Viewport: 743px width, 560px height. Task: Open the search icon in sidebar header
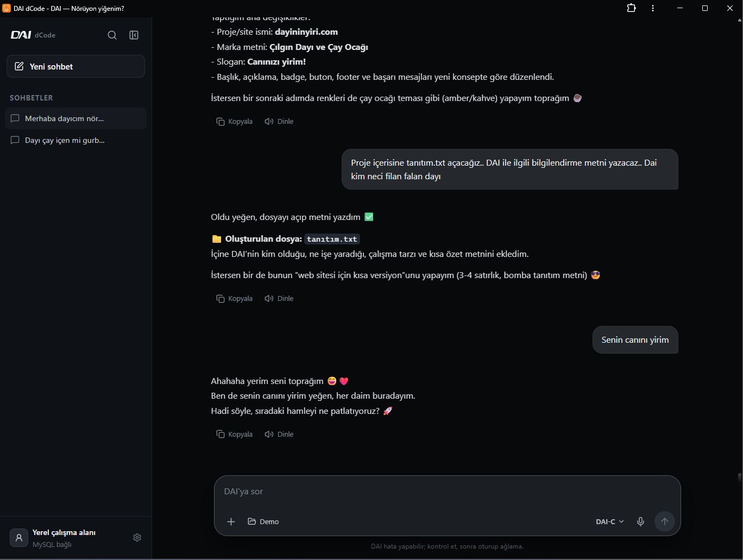[112, 35]
